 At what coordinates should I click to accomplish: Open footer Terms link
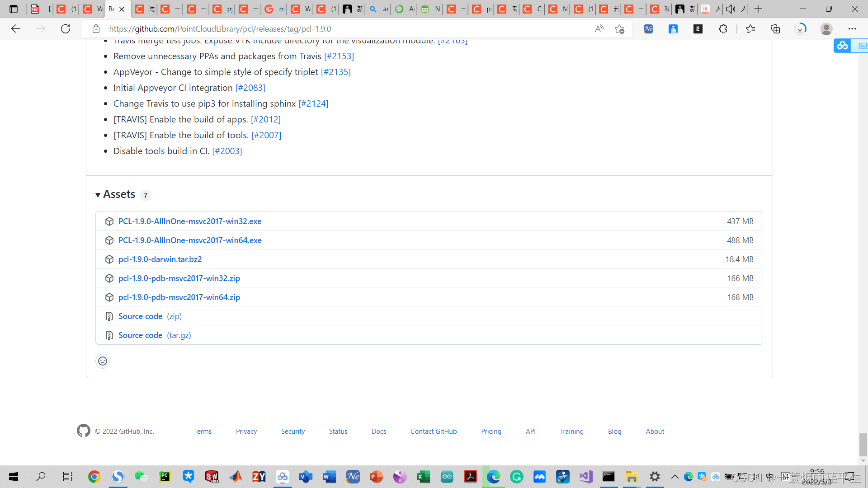coord(203,432)
